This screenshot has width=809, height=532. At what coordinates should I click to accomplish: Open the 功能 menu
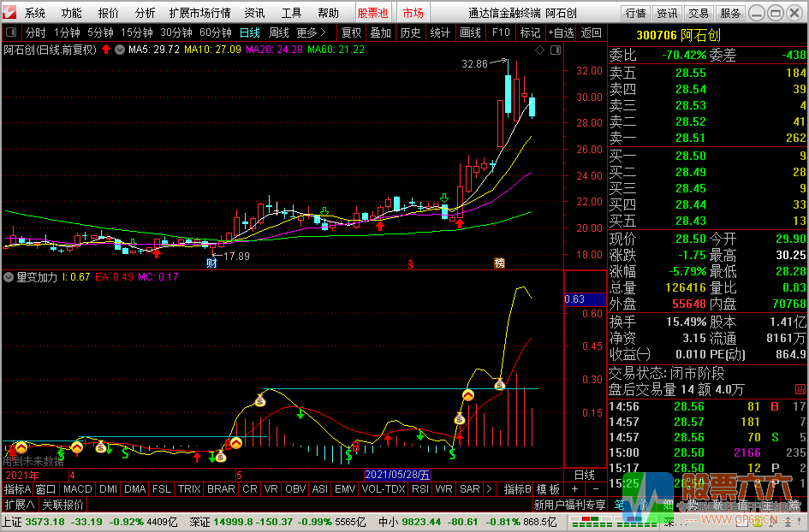71,13
